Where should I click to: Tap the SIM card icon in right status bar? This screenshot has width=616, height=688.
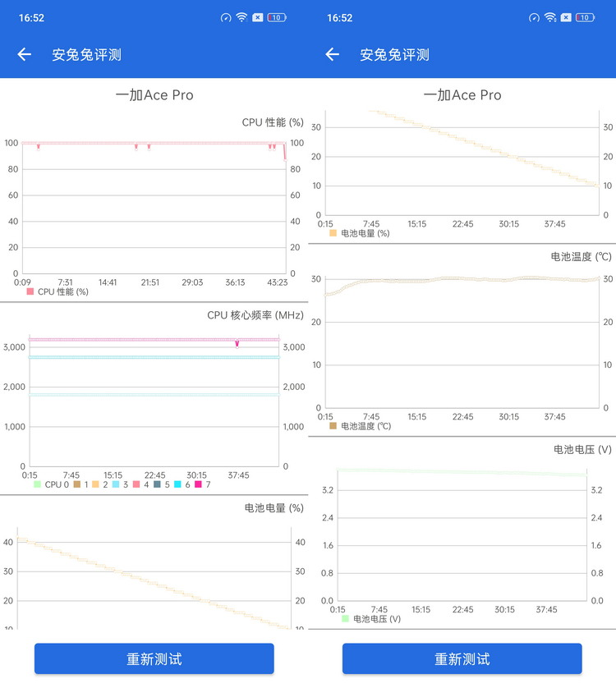pos(566,17)
